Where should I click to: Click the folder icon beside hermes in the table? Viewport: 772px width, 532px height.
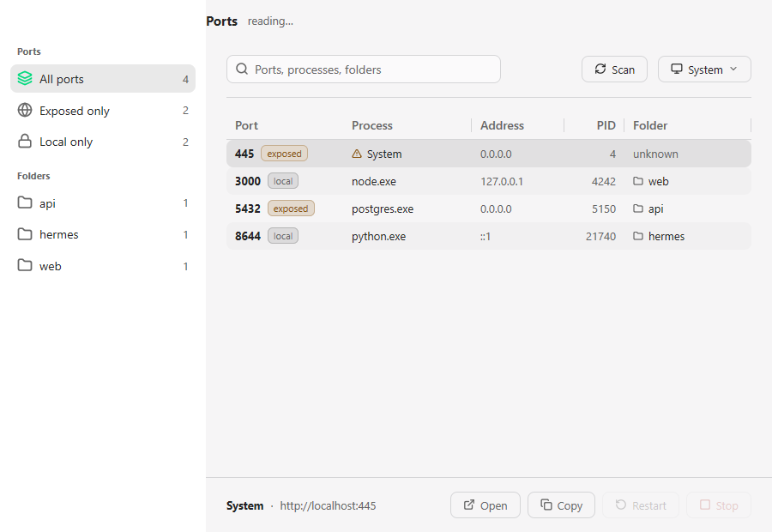point(638,236)
